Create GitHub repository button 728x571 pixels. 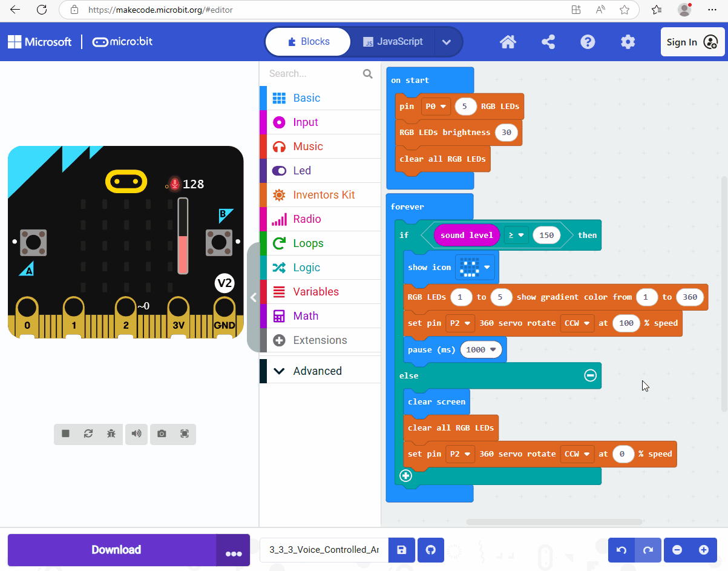pyautogui.click(x=431, y=550)
